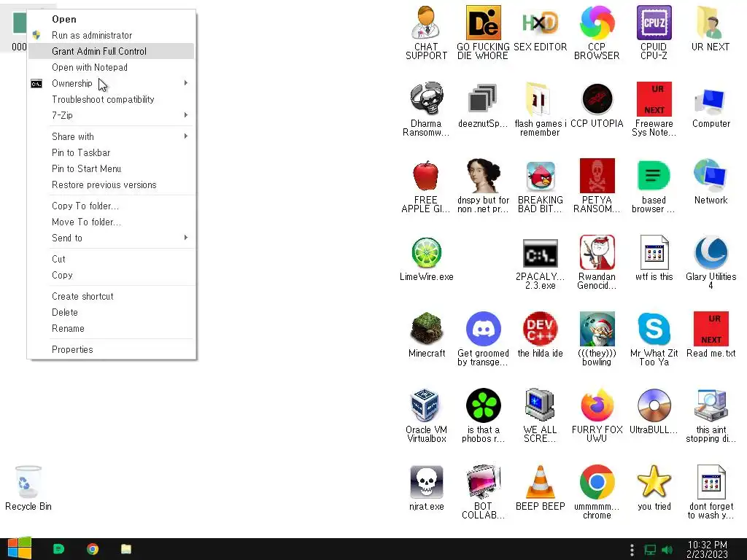Viewport: 747px width, 560px height.
Task: Open Properties from the context menu
Action: point(111,349)
